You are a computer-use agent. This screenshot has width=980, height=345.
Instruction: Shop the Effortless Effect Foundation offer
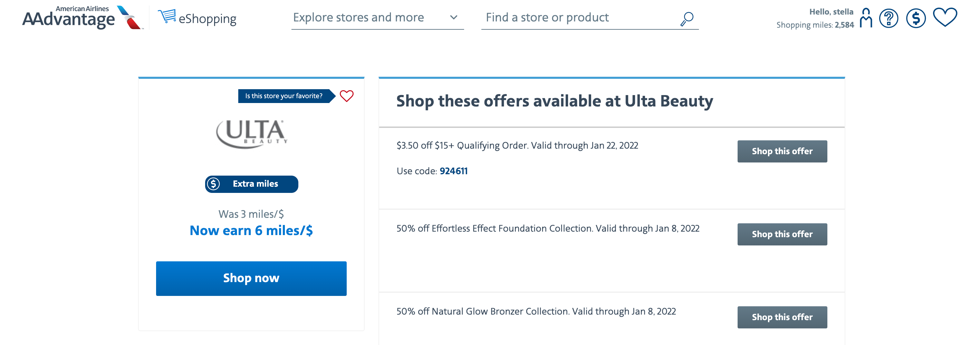coord(782,234)
